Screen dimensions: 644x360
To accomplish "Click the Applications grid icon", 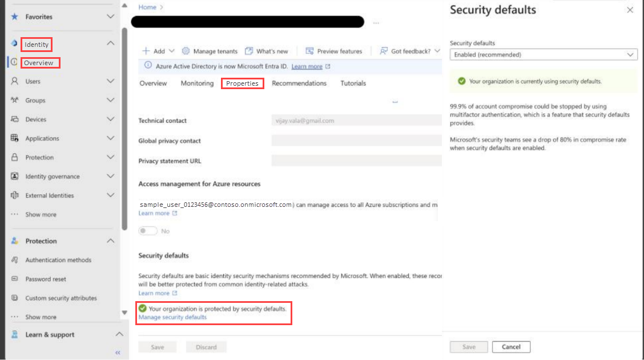I will (15, 138).
